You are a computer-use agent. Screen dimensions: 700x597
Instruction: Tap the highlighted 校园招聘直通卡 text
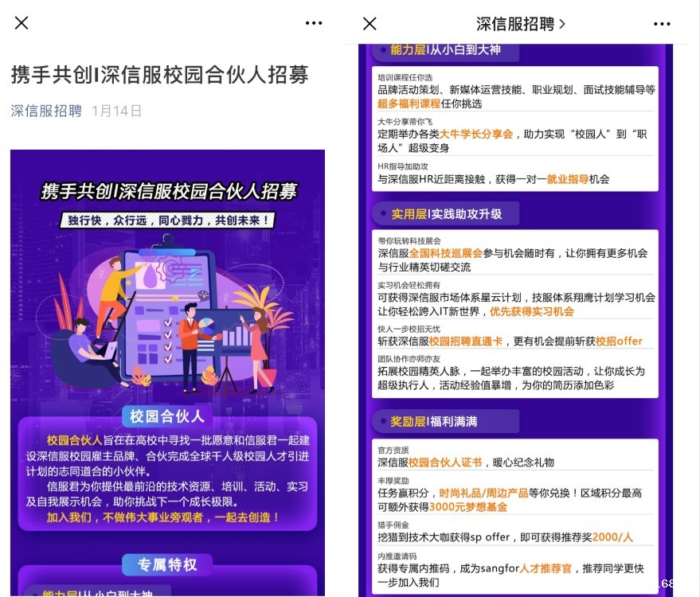[466, 341]
